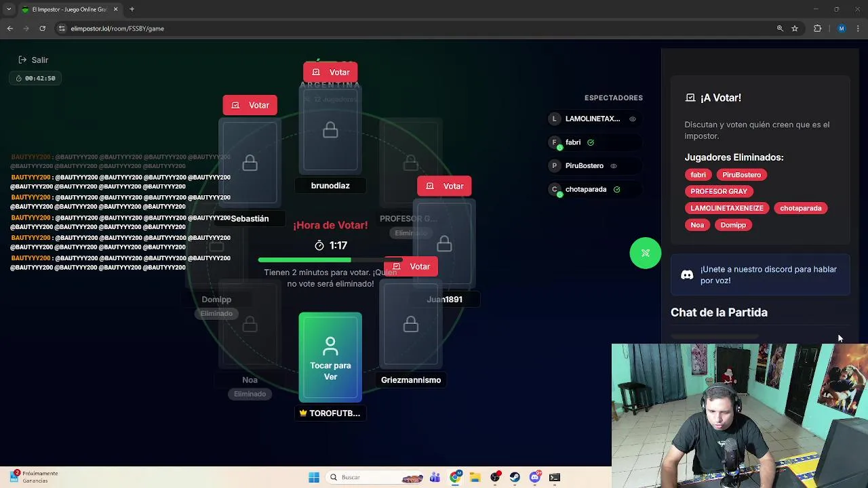Click the Chat de la Partida heading
Viewport: 868px width, 488px height.
719,312
